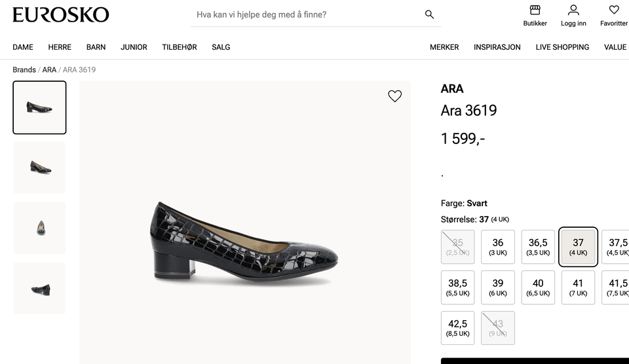Screen dimensions: 629x364
Task: Open the DAME menu
Action: pos(23,47)
